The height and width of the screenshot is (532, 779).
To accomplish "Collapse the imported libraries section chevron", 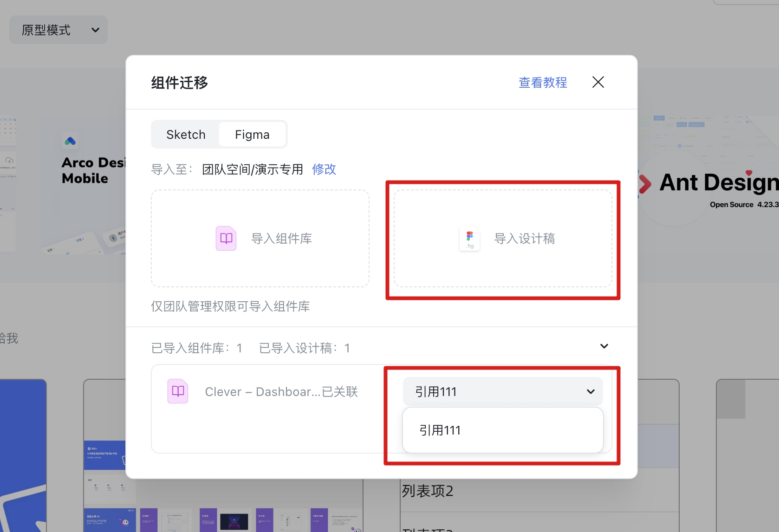I will coord(604,346).
